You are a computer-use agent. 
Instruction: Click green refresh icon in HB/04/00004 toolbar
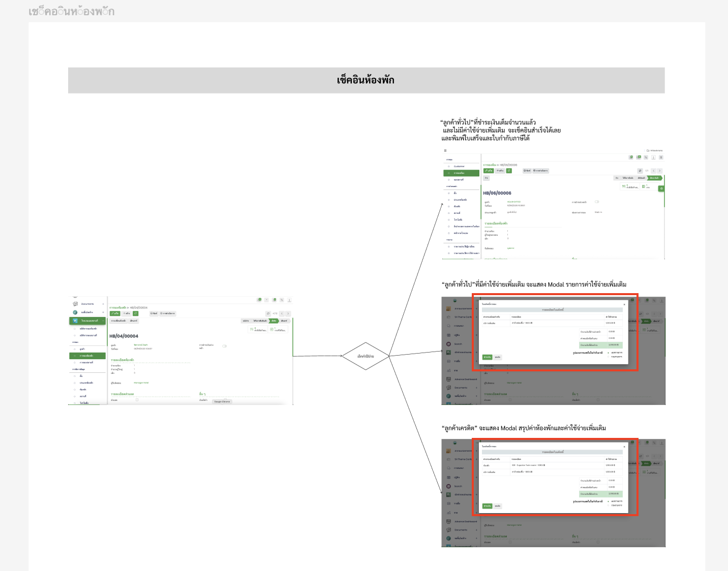[135, 313]
